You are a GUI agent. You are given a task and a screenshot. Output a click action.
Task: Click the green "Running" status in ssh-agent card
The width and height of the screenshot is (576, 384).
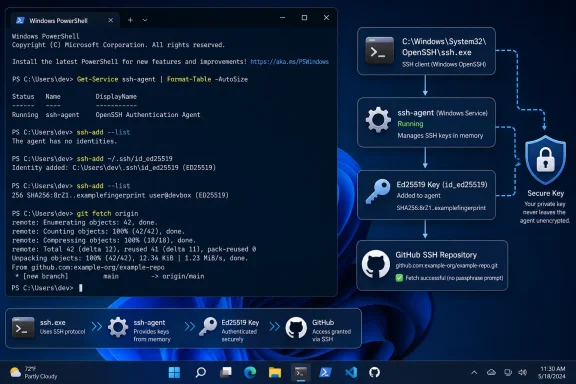click(x=410, y=124)
